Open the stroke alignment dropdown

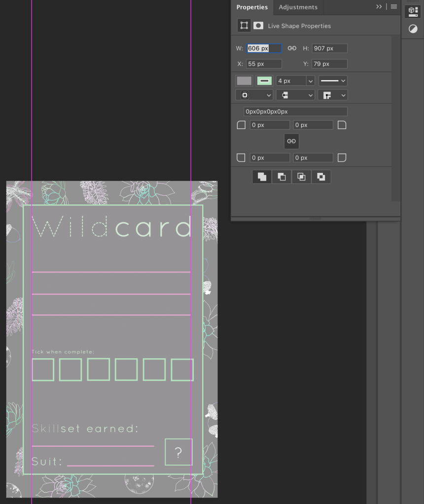(x=254, y=95)
